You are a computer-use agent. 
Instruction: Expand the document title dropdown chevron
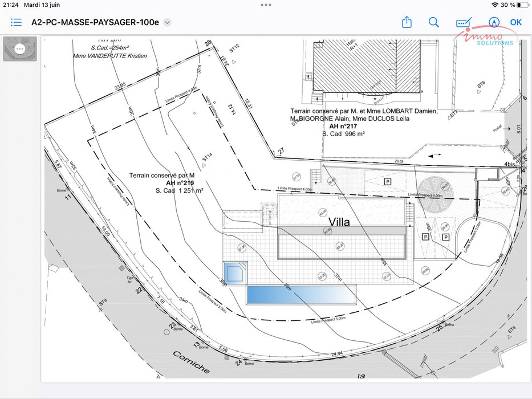[x=167, y=23]
